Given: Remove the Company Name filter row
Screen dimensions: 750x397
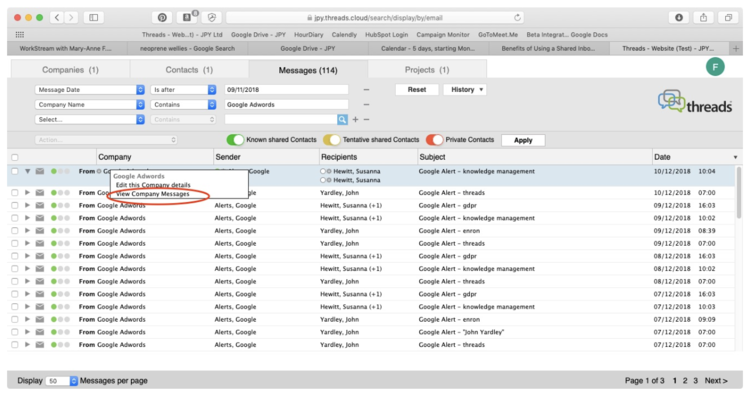Looking at the screenshot, I should [x=366, y=104].
